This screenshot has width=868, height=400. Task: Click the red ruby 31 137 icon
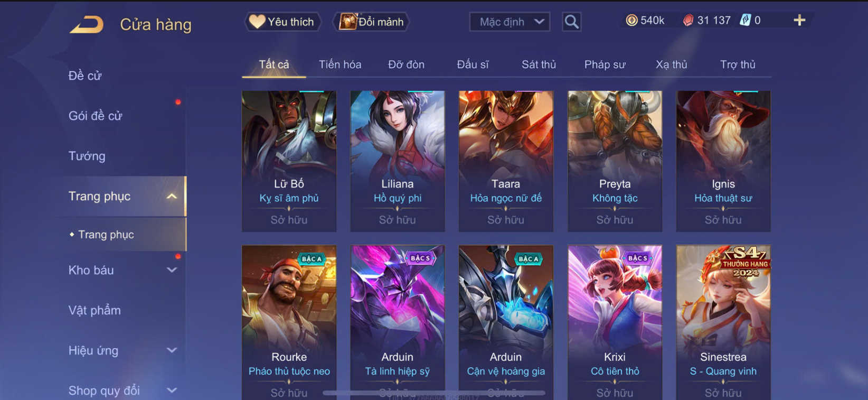tap(688, 21)
